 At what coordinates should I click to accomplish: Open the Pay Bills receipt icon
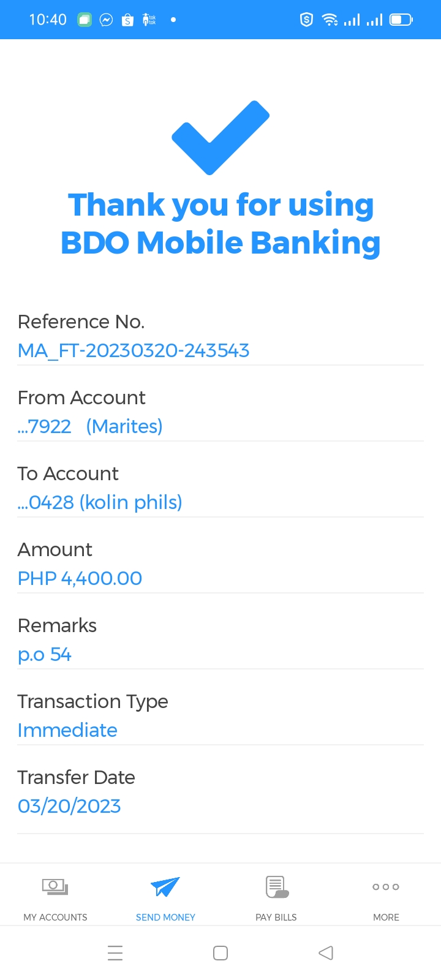click(276, 886)
